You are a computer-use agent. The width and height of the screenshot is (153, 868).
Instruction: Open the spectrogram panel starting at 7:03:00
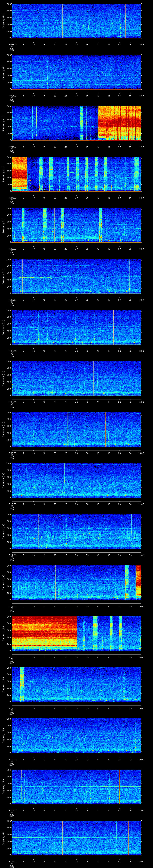pyautogui.click(x=76, y=123)
